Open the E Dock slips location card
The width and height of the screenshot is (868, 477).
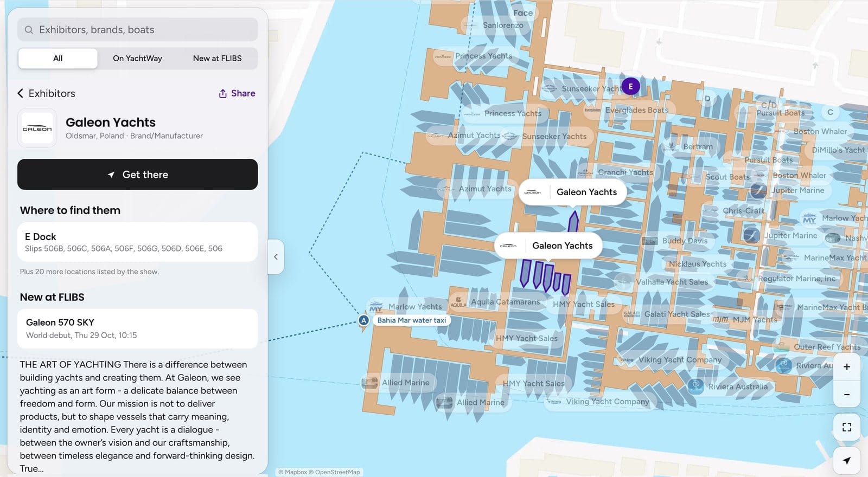click(x=137, y=242)
